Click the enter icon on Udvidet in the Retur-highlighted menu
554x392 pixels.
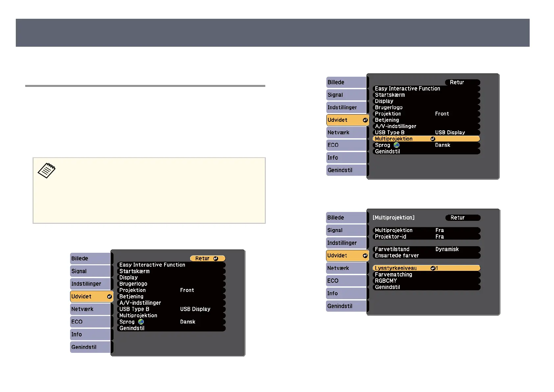[x=109, y=297]
